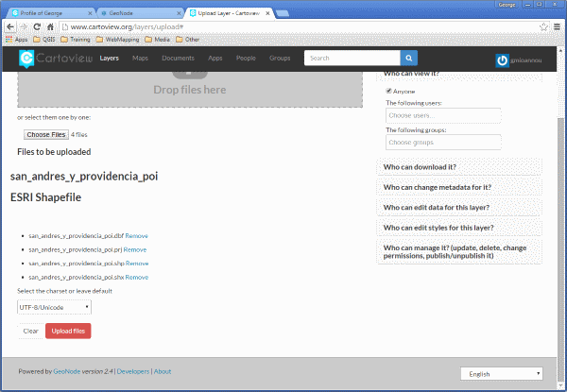Viewport: 567px width, 392px height.
Task: Expand Who can manage it section
Action: point(459,252)
